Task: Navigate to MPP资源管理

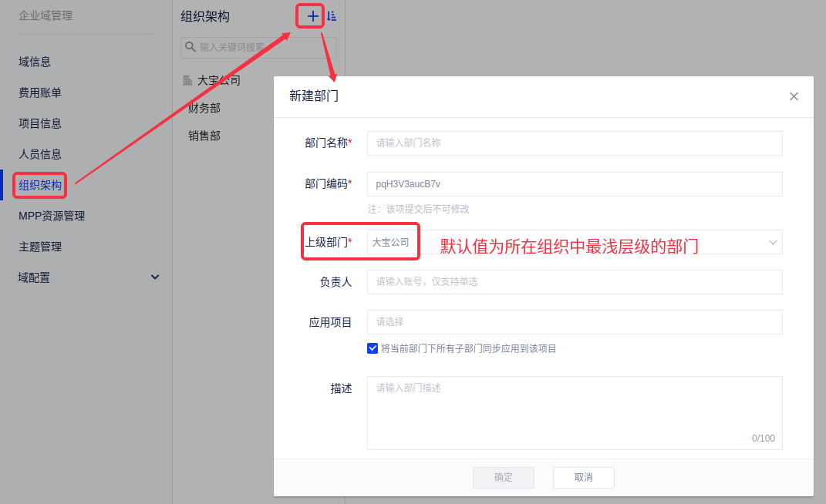Action: point(52,216)
